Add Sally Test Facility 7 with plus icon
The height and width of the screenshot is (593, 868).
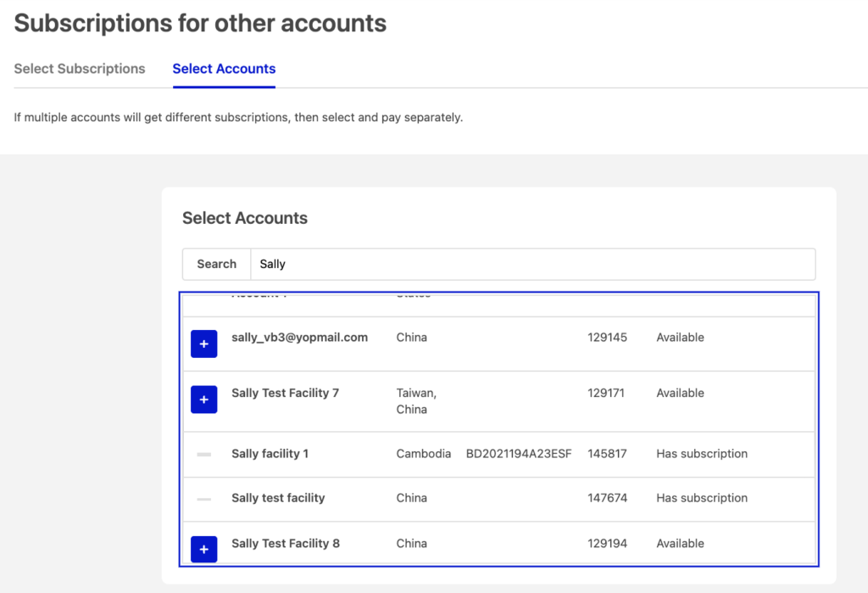(203, 399)
